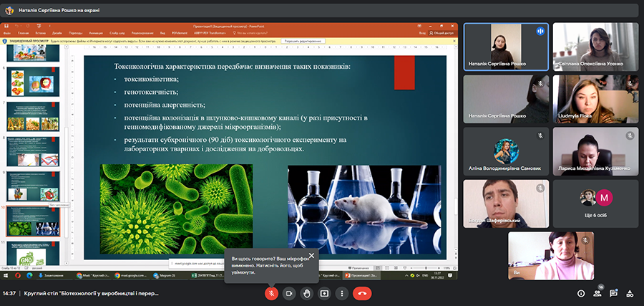Open the PDFelement ribbon tab
Image resolution: width=644 pixels, height=306 pixels.
click(x=180, y=33)
